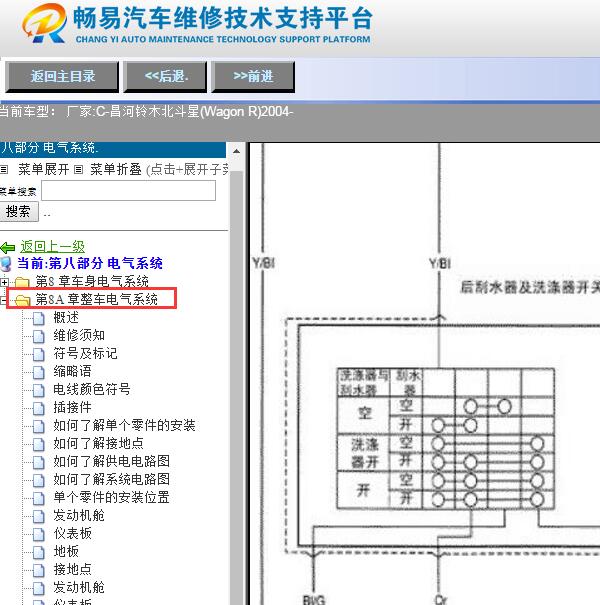Open the 返回上一级 link

pos(52,247)
